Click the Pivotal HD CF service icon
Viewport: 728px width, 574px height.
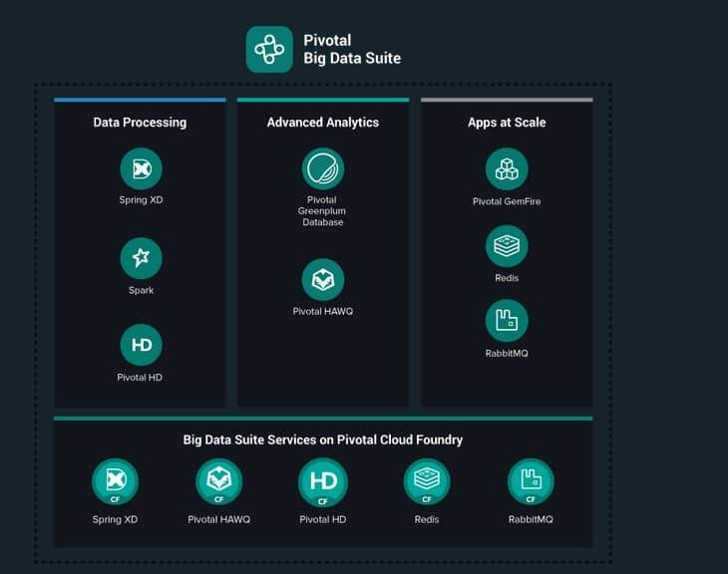[x=323, y=481]
